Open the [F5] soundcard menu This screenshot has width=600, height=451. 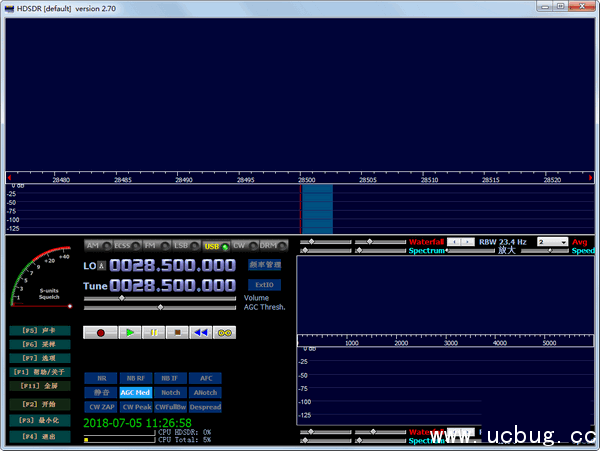(40, 330)
